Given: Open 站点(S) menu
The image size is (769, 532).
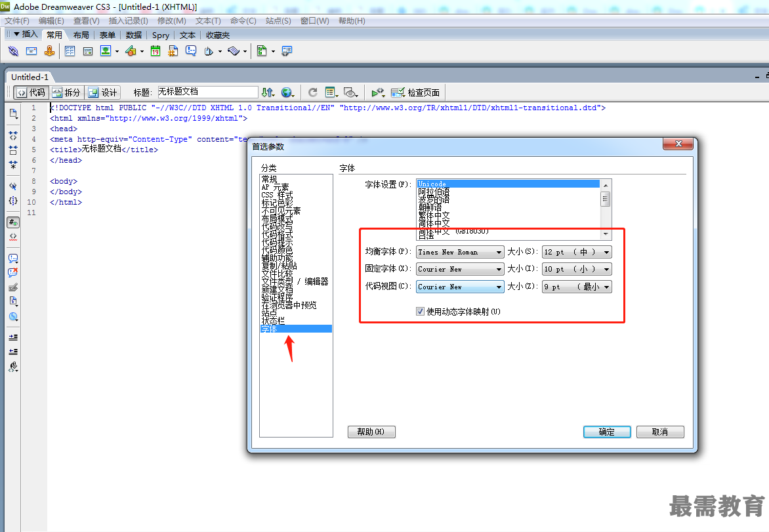Looking at the screenshot, I should [x=278, y=20].
